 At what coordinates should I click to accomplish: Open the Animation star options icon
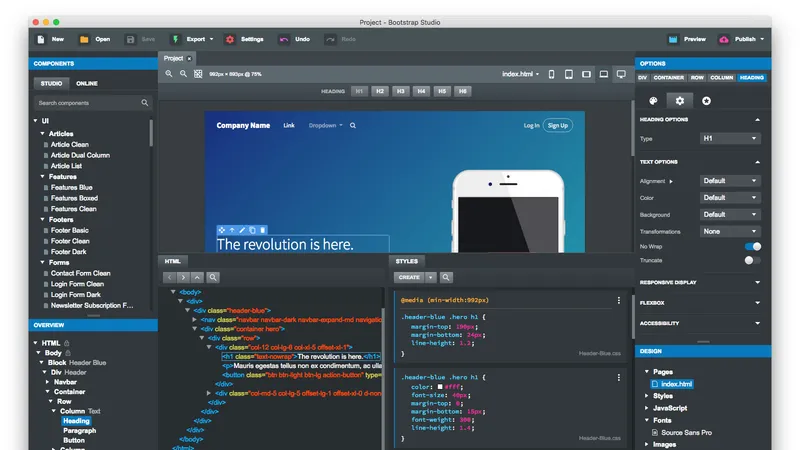point(706,101)
